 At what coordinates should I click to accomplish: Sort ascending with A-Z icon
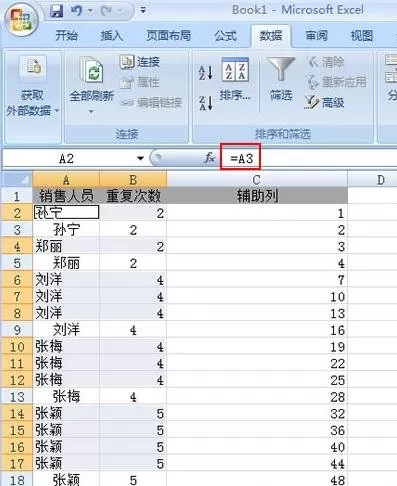206,73
